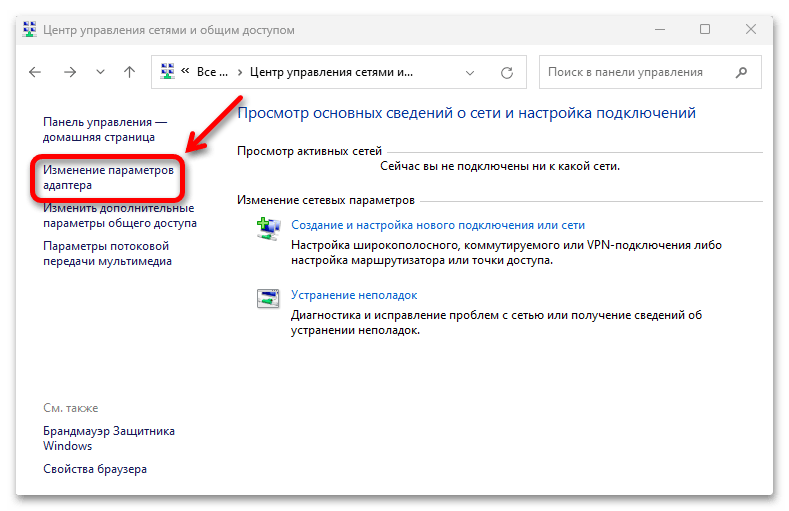
Task: Open 'Брандмауэр Защитника Windows' link
Action: point(109,439)
